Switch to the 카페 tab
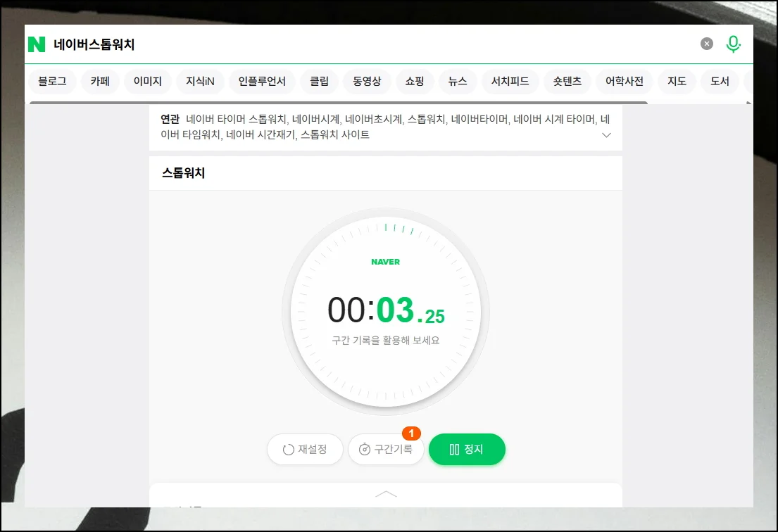Viewport: 778px width, 532px height. (x=100, y=82)
